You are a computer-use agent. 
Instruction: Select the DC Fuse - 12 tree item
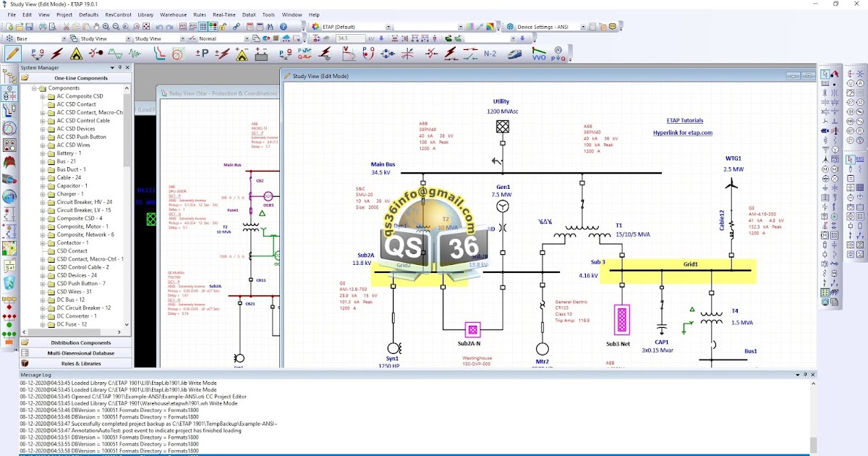72,324
